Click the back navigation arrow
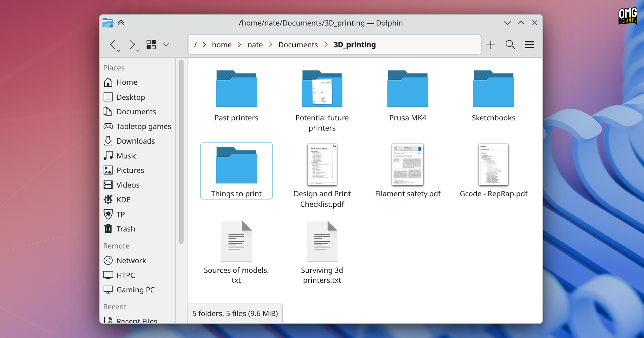 pyautogui.click(x=113, y=45)
